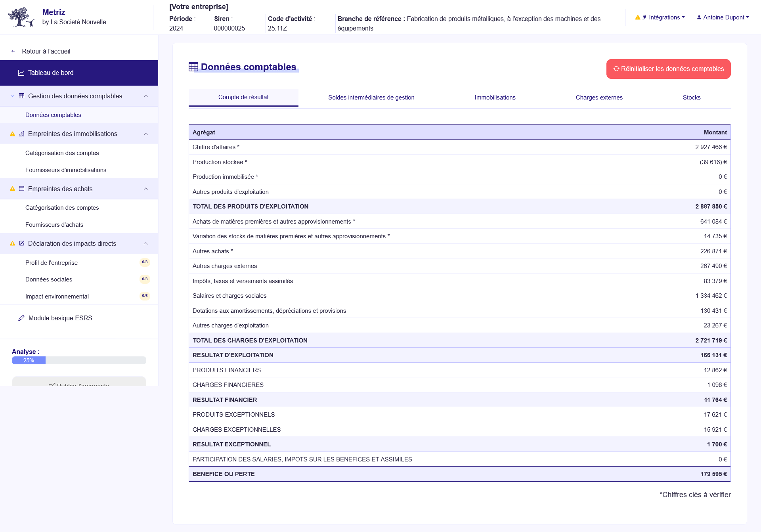This screenshot has width=761, height=532.
Task: Click the back arrow of Retour à l'accueil
Action: [12, 51]
